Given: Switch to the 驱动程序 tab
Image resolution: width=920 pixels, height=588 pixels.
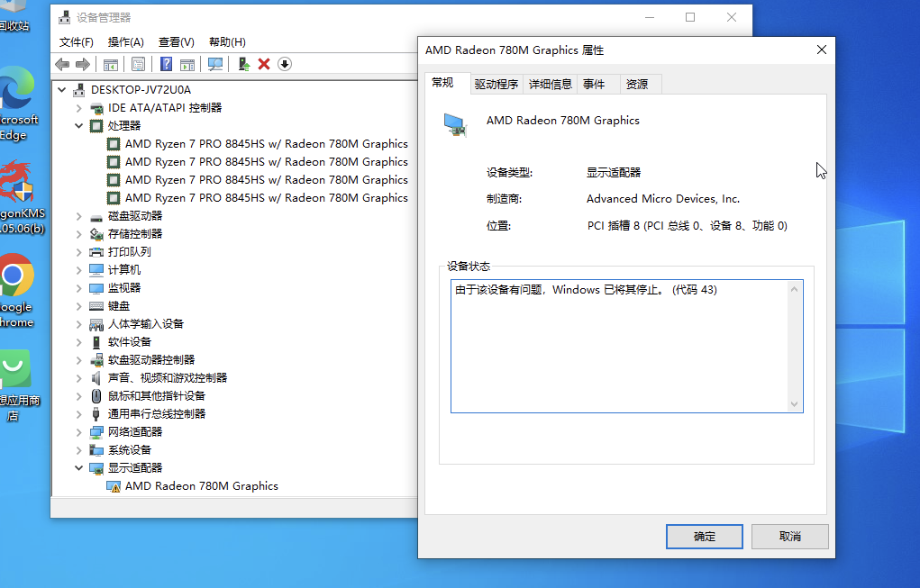Looking at the screenshot, I should point(496,85).
